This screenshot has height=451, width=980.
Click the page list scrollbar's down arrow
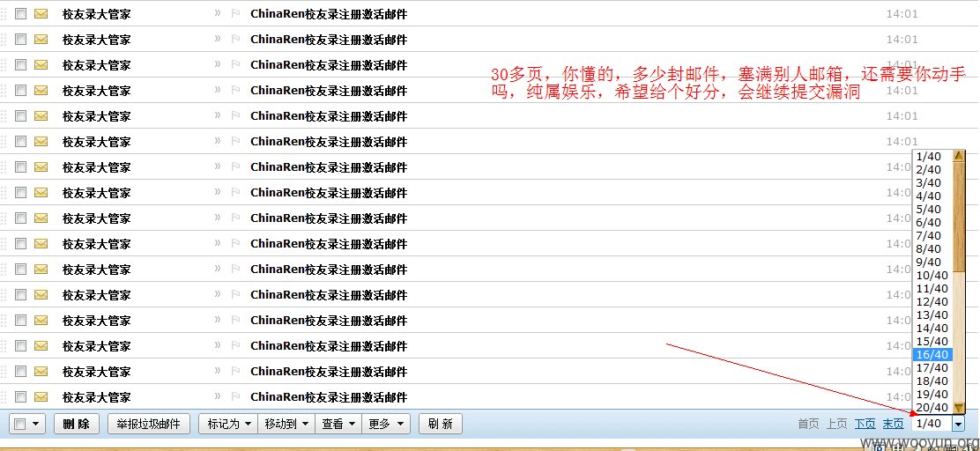[x=960, y=408]
